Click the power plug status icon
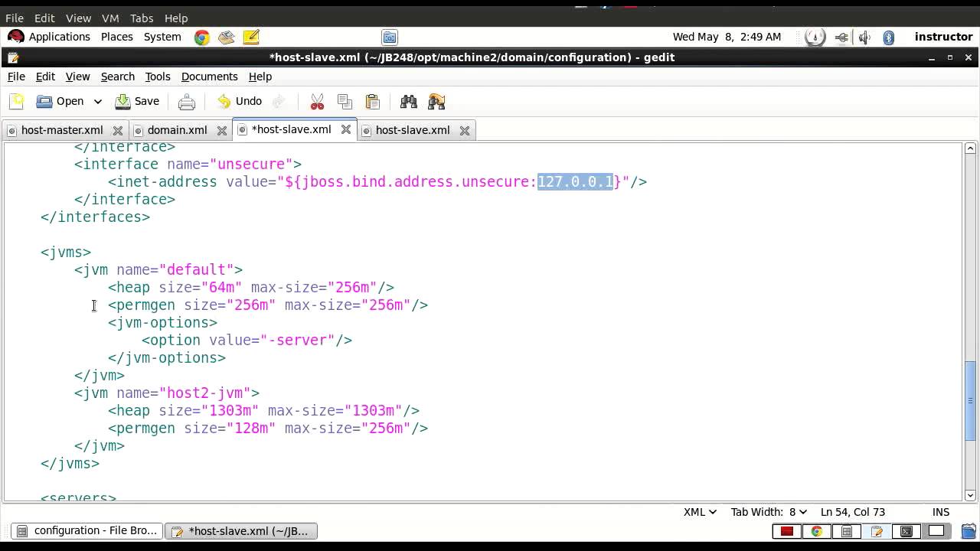The width and height of the screenshot is (980, 551). pyautogui.click(x=841, y=37)
